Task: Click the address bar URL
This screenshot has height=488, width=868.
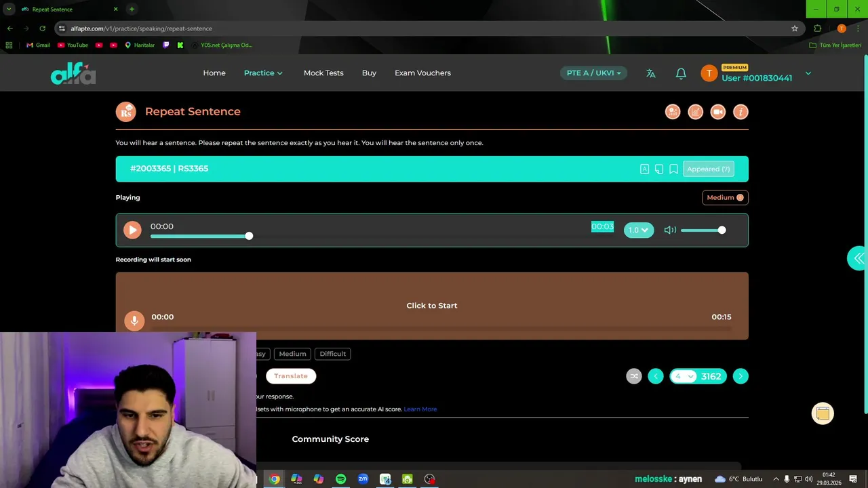Action: click(141, 28)
